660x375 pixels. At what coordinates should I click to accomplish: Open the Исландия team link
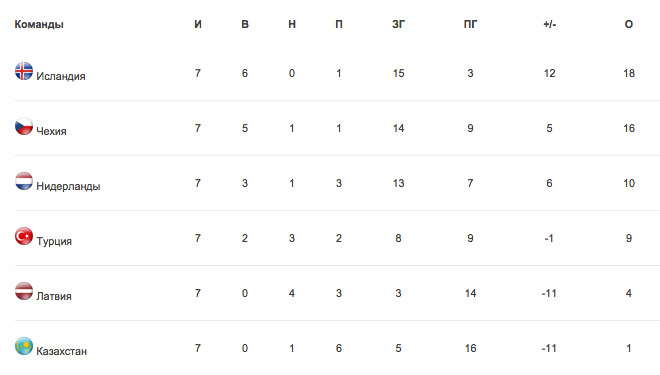[61, 76]
